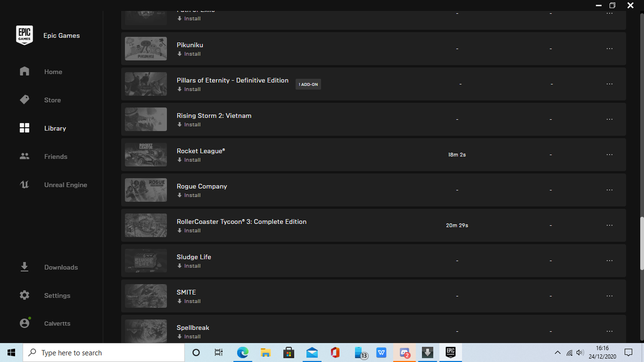Click the Home house icon
This screenshot has width=644, height=362.
click(x=24, y=71)
